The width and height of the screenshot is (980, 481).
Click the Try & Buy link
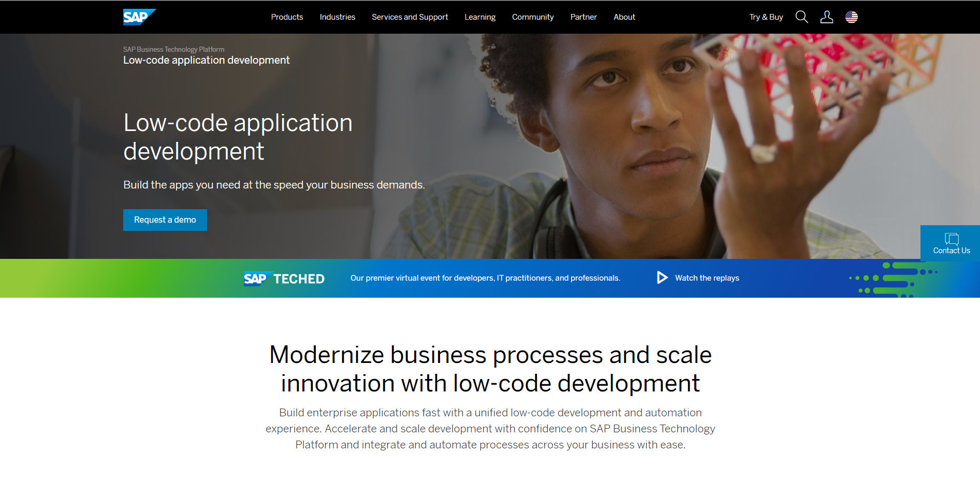766,17
